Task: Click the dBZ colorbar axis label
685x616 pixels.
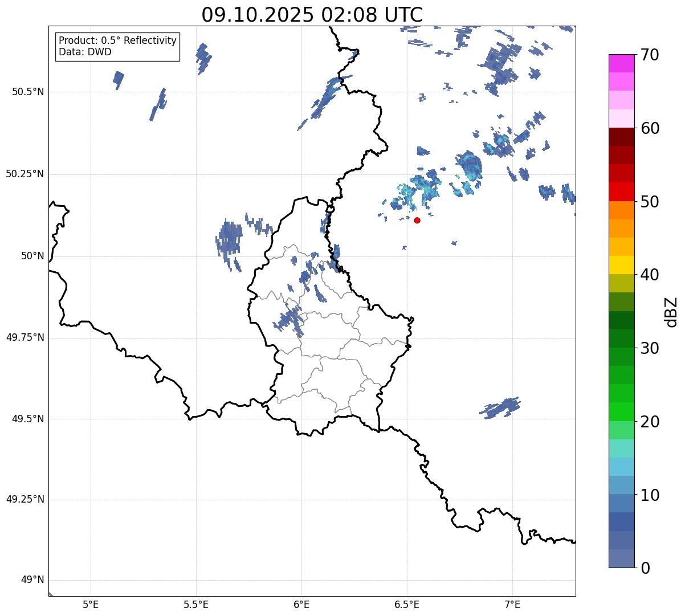Action: [x=671, y=312]
